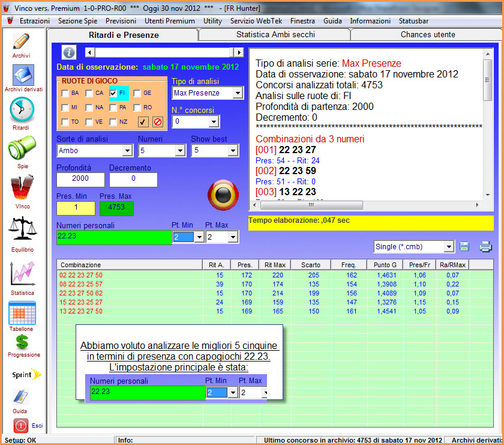Toggle the NA wheel checkbox

pyautogui.click(x=89, y=107)
